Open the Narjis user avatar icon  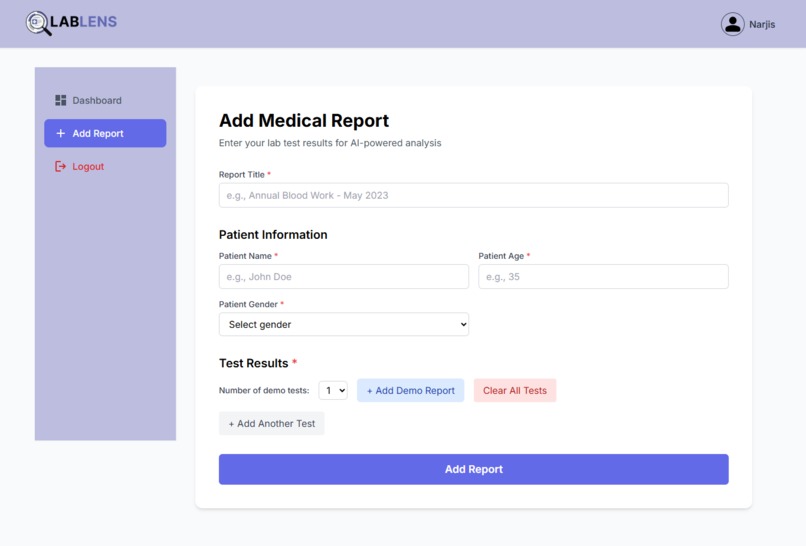(x=732, y=24)
